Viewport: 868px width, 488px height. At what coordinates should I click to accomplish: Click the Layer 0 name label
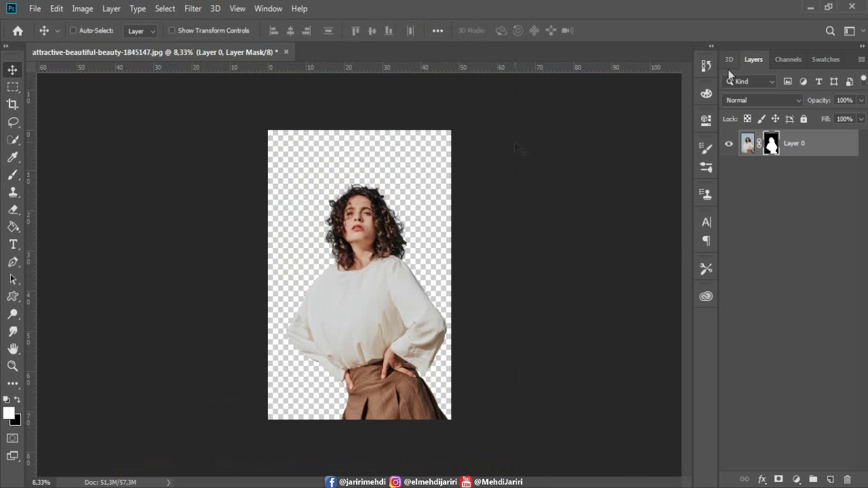point(794,144)
